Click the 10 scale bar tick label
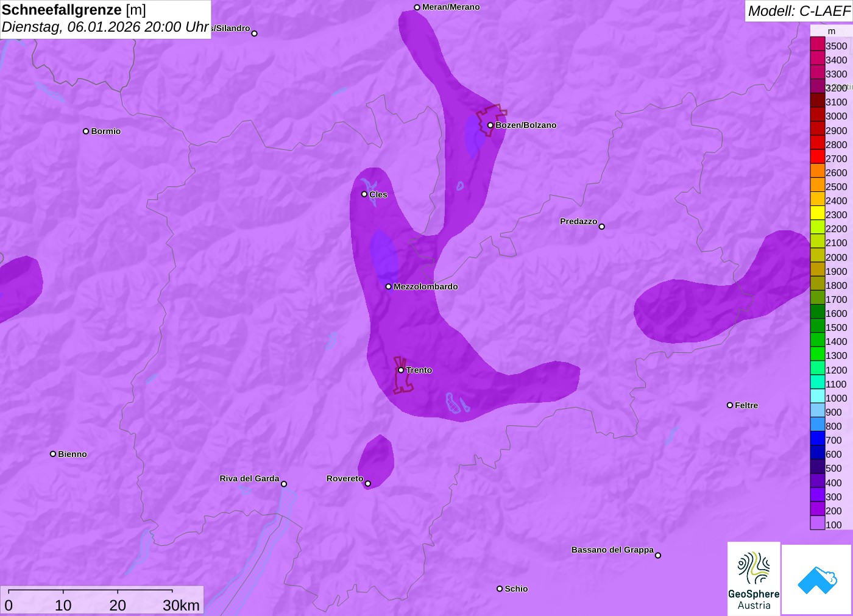The height and width of the screenshot is (616, 853). click(63, 605)
